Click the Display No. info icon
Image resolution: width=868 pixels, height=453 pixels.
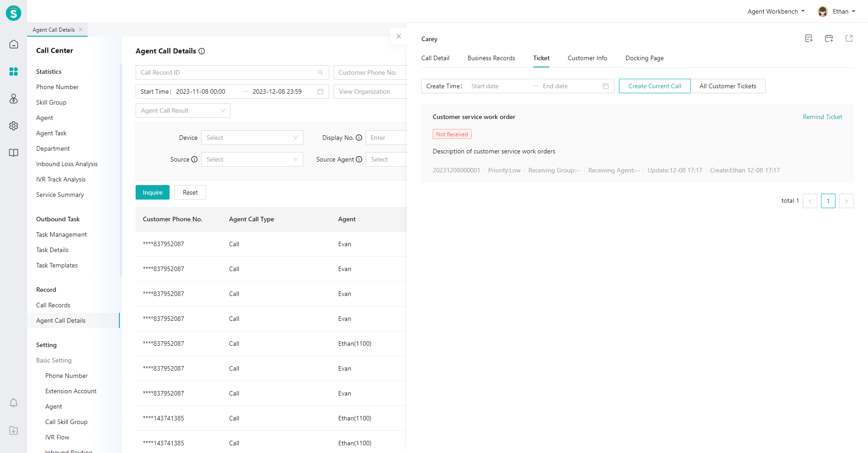[x=359, y=138]
